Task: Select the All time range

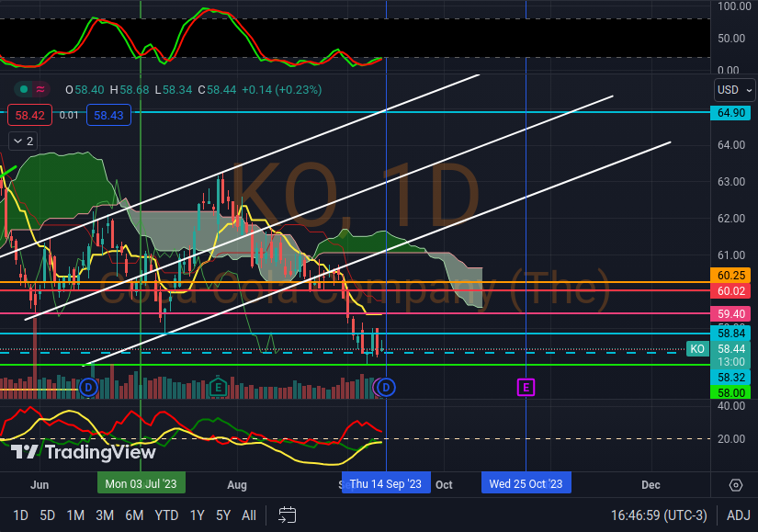Action: (x=249, y=515)
